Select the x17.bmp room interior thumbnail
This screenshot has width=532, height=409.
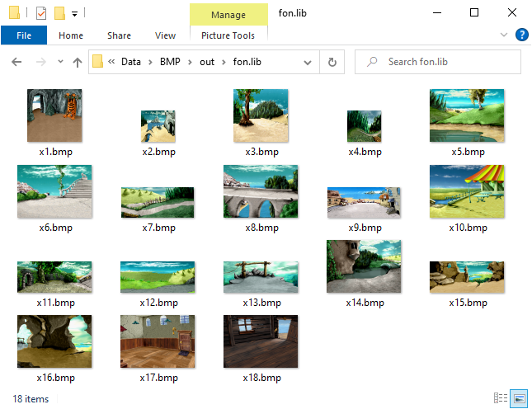click(158, 341)
